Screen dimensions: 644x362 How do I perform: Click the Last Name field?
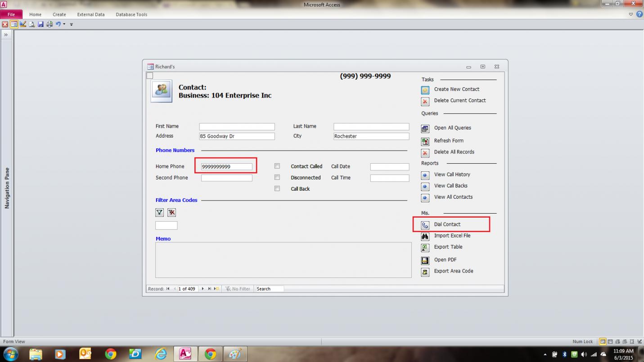tap(371, 127)
